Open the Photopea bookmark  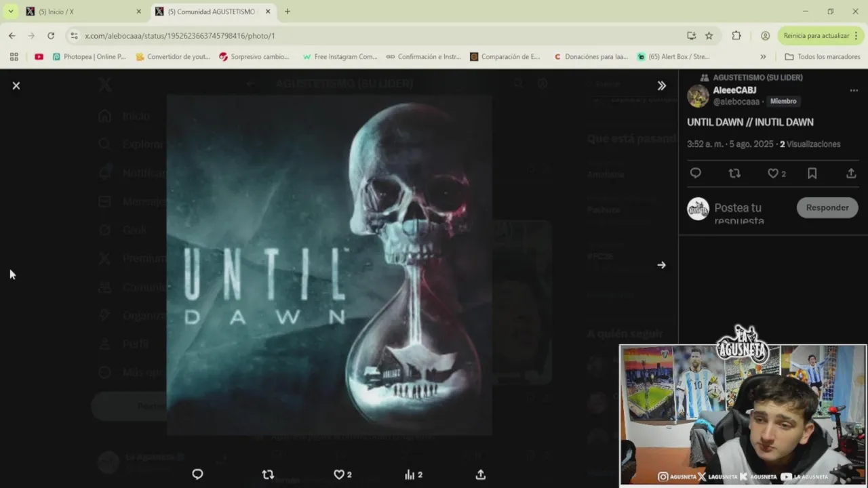90,57
